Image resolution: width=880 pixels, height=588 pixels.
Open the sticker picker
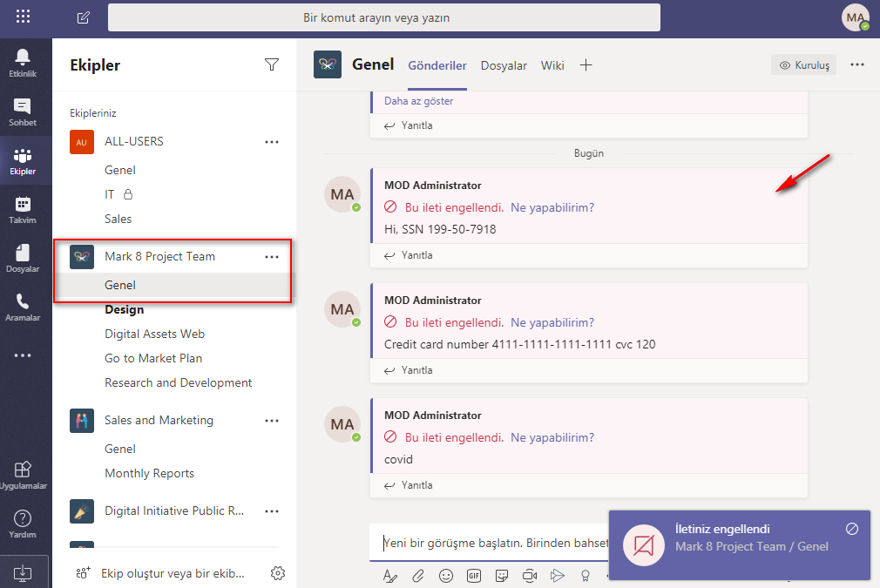tap(502, 576)
